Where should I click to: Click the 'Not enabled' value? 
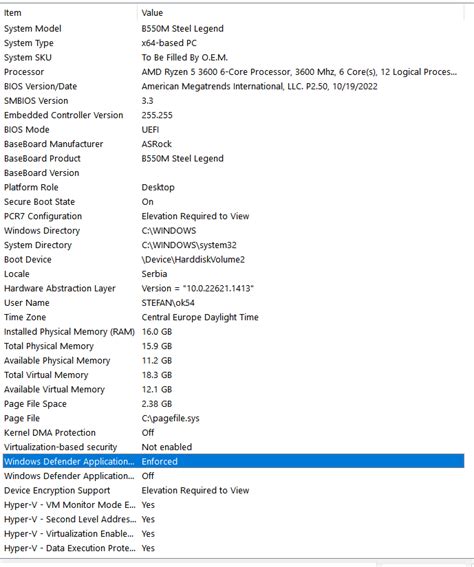(167, 447)
